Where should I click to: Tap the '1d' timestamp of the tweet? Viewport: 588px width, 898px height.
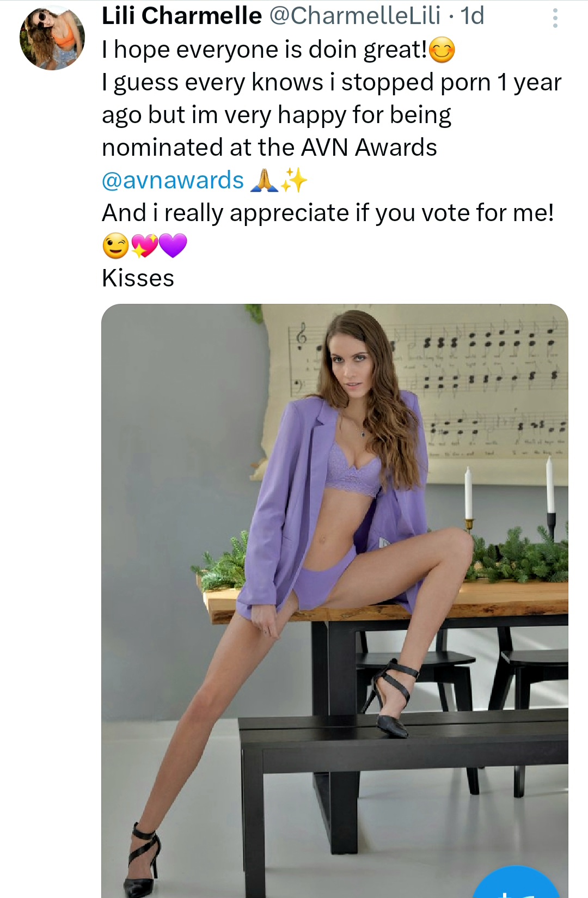472,16
